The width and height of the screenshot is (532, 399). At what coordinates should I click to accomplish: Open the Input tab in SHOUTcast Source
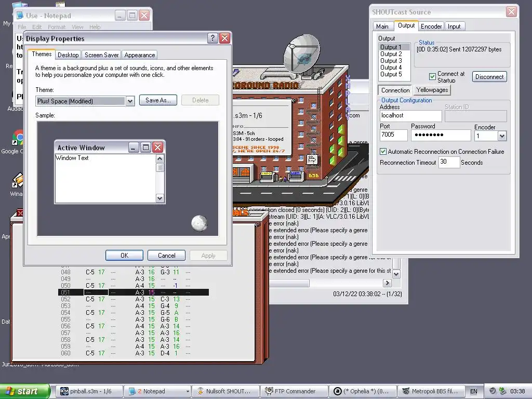point(454,26)
